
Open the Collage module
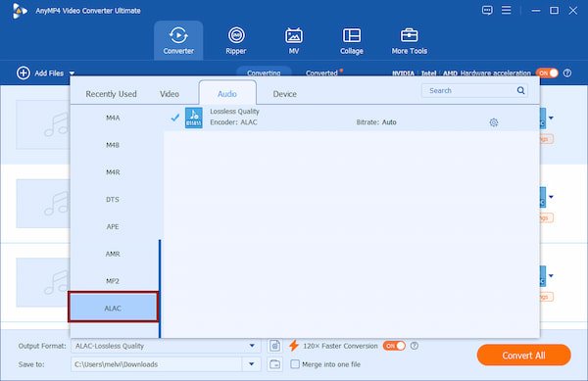(352, 40)
